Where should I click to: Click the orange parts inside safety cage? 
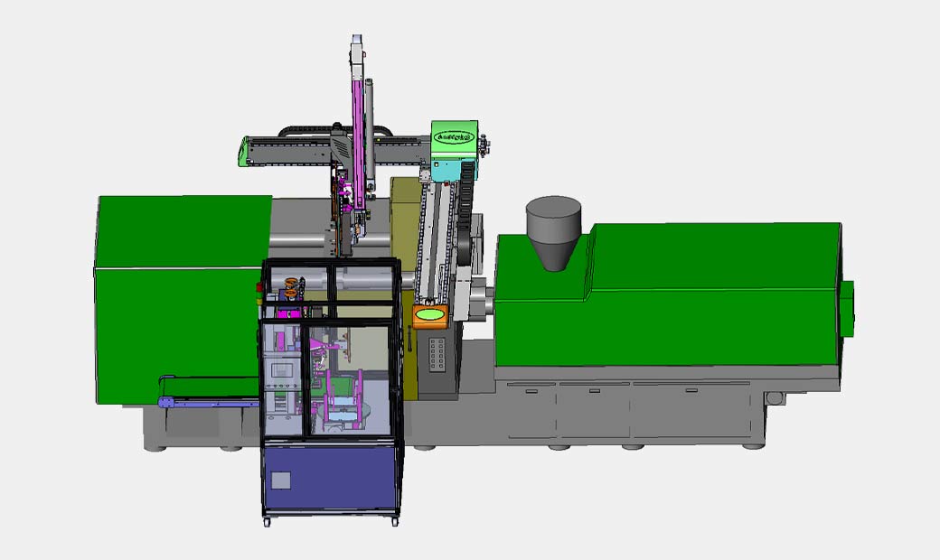292,288
